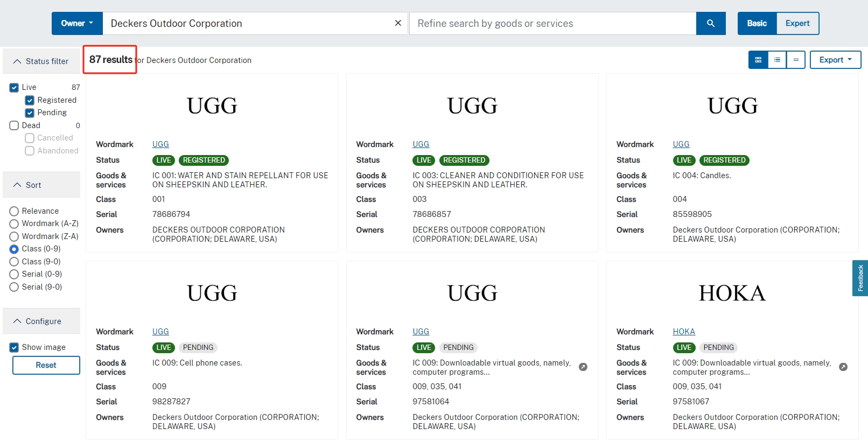Collapse the Configure section
This screenshot has width=868, height=442.
pos(41,321)
